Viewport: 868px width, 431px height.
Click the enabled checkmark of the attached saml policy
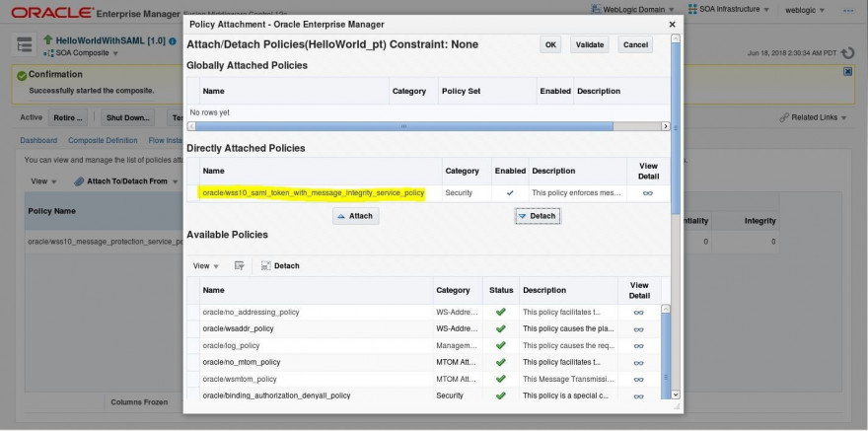click(510, 193)
